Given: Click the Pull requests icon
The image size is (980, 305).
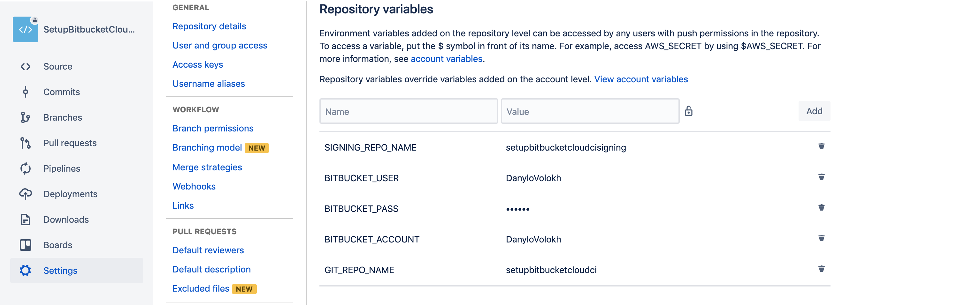Looking at the screenshot, I should [x=26, y=143].
